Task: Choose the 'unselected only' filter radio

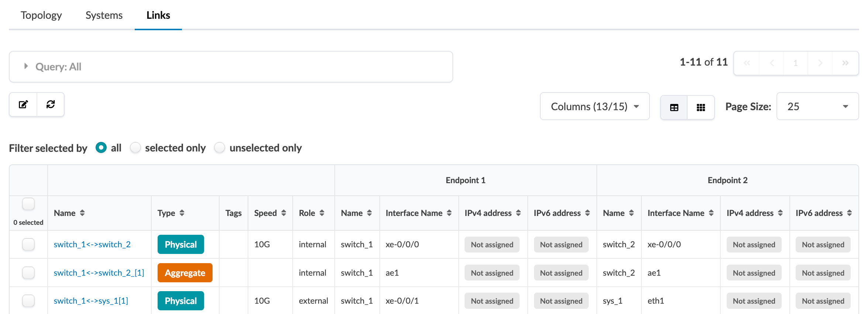Action: (x=220, y=148)
